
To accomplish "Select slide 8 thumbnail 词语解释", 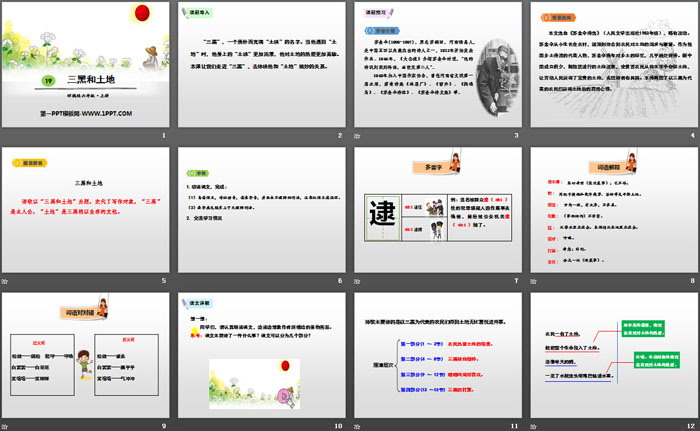I will (614, 210).
